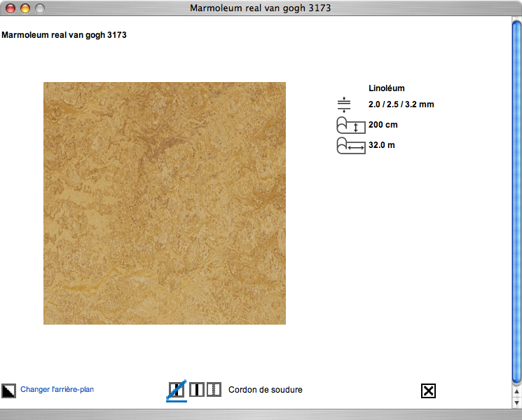Click the thickness icon beside 2.0 / 2.5 / 3.2 mm

(x=343, y=105)
